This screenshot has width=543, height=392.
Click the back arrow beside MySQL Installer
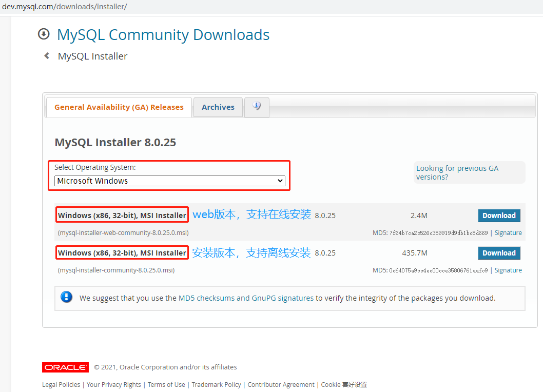[x=47, y=56]
